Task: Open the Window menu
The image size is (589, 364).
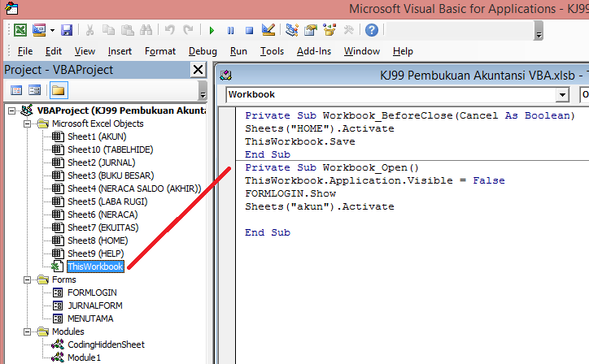Action: point(362,51)
